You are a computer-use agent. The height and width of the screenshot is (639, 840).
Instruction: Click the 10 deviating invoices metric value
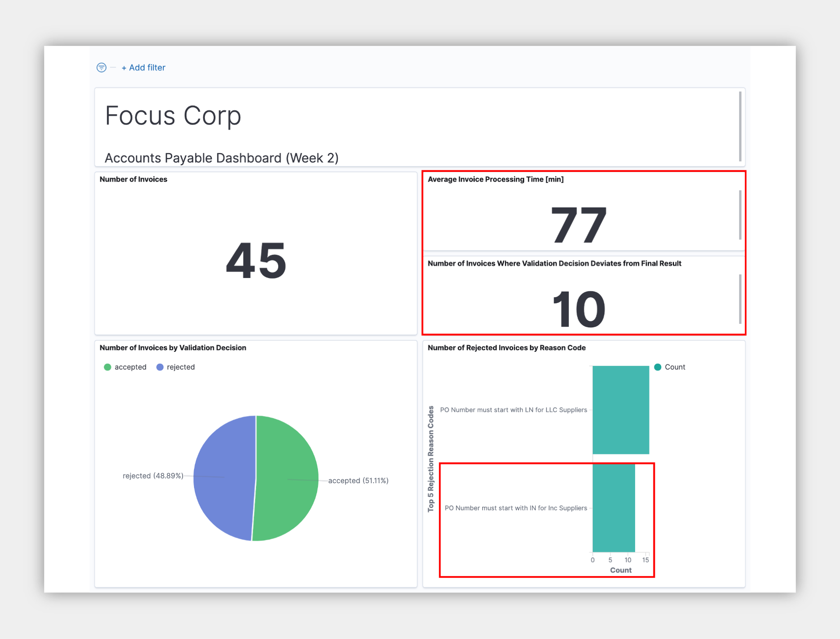(x=579, y=309)
